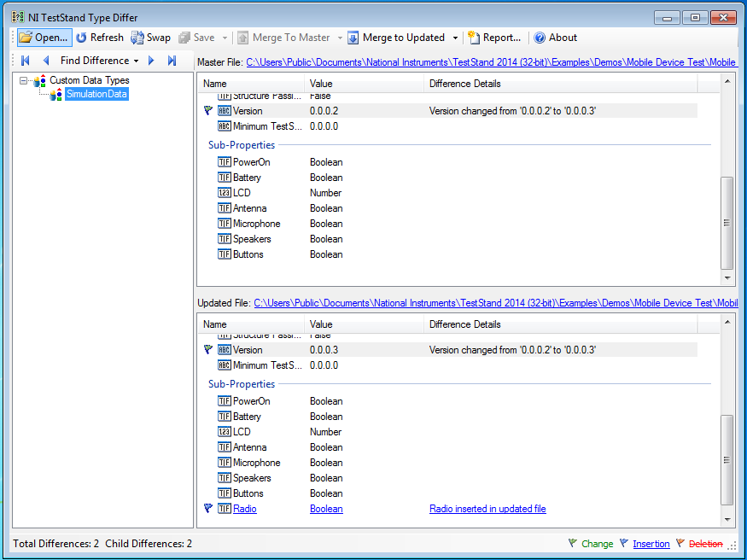Image resolution: width=747 pixels, height=560 pixels.
Task: Collapse the Custom Data Types node
Action: 23,80
